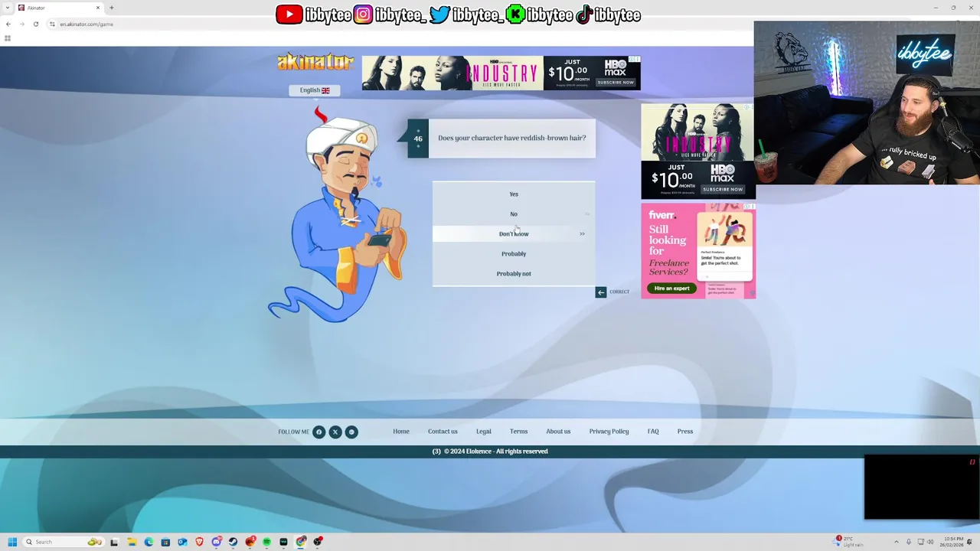980x551 pixels.
Task: Open the Contact us footer link
Action: 443,432
